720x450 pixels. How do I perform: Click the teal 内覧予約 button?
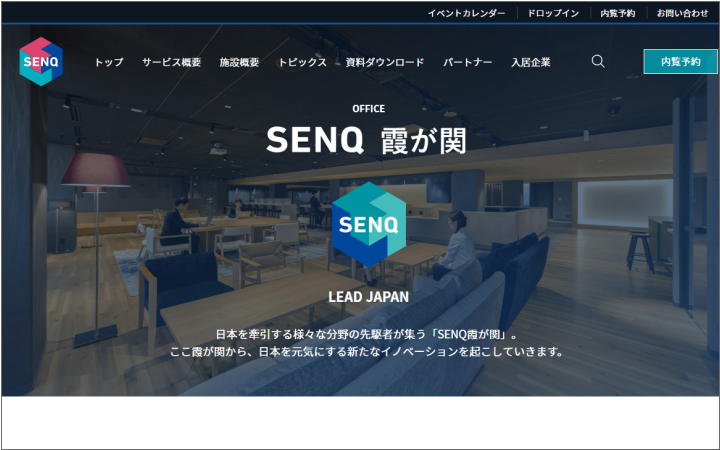[681, 62]
